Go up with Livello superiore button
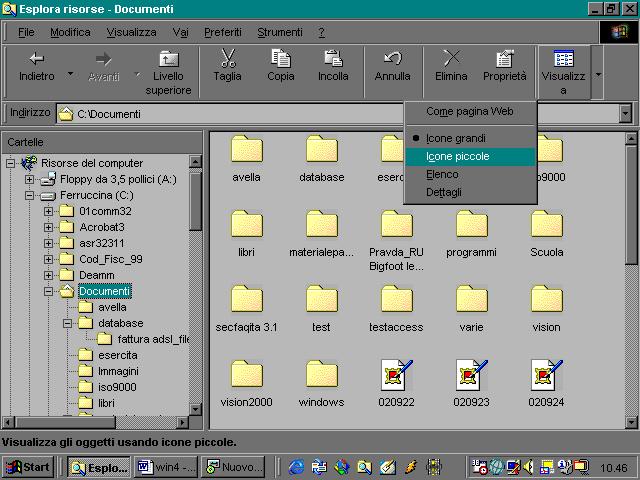Viewport: 640px width, 480px height. pyautogui.click(x=169, y=73)
